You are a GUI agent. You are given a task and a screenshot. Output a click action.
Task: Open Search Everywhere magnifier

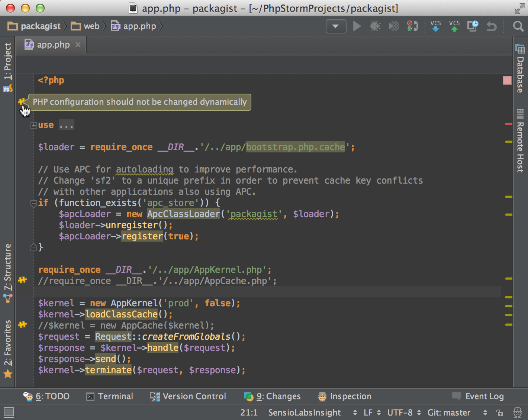pos(518,26)
